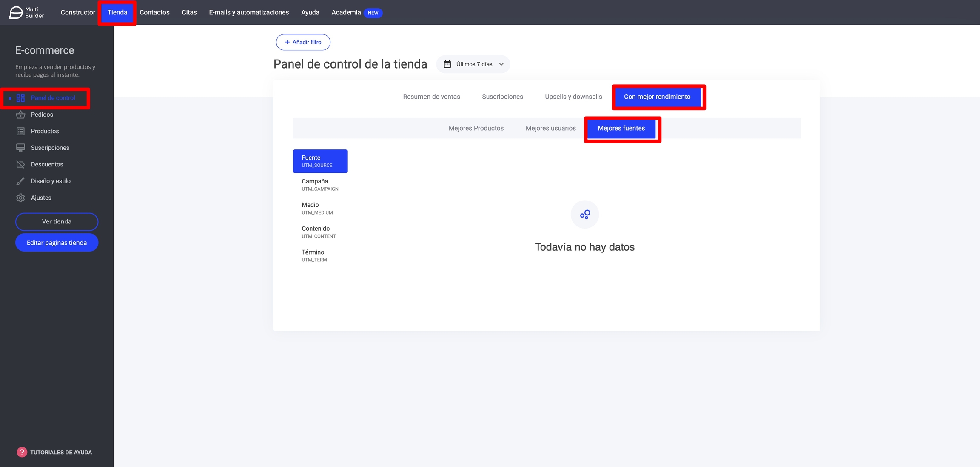Open the Mejores Productos tab
The width and height of the screenshot is (980, 467).
coord(476,128)
